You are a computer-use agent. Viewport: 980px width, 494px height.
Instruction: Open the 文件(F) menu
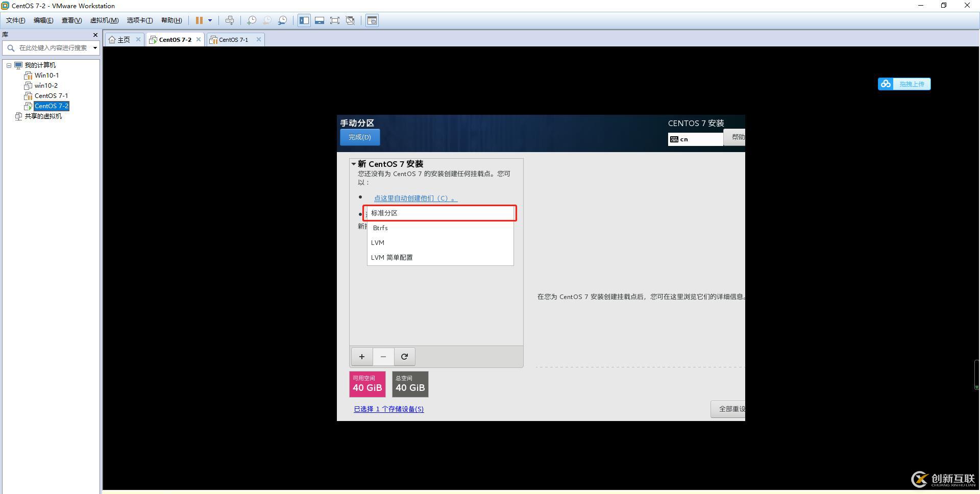(15, 20)
